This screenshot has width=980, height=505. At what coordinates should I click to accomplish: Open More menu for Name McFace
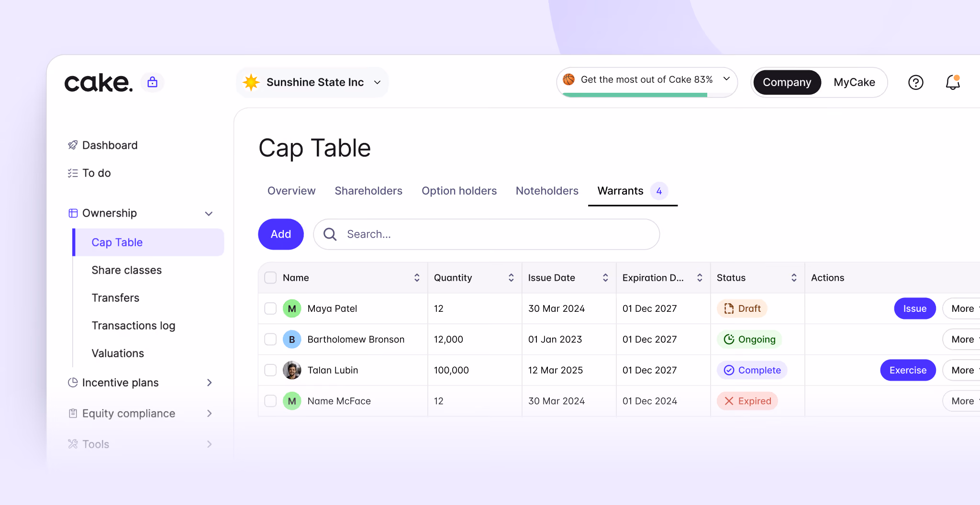coord(962,401)
